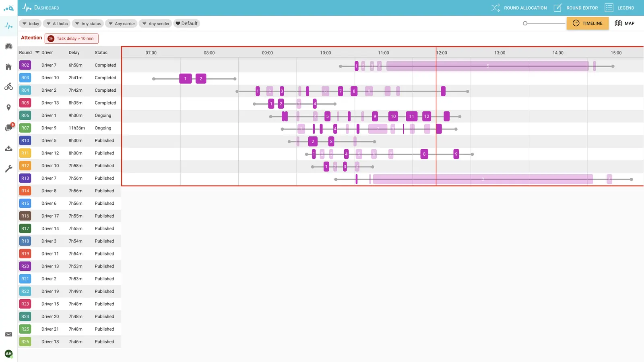Click task 3 on R10 timeline
Viewport: 644px width, 362px height.
tap(331, 142)
